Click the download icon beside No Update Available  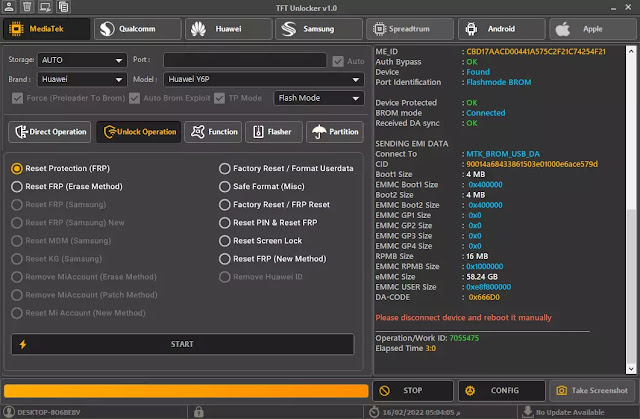click(x=528, y=412)
